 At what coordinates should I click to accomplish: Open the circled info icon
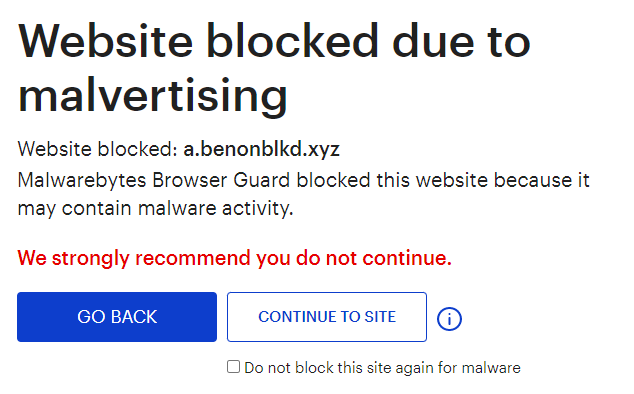(449, 319)
